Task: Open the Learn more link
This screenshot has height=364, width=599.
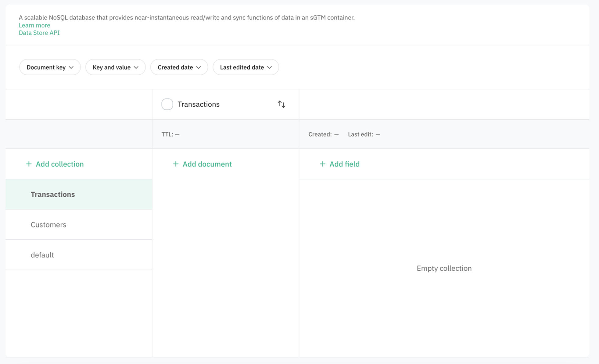Action: click(34, 25)
